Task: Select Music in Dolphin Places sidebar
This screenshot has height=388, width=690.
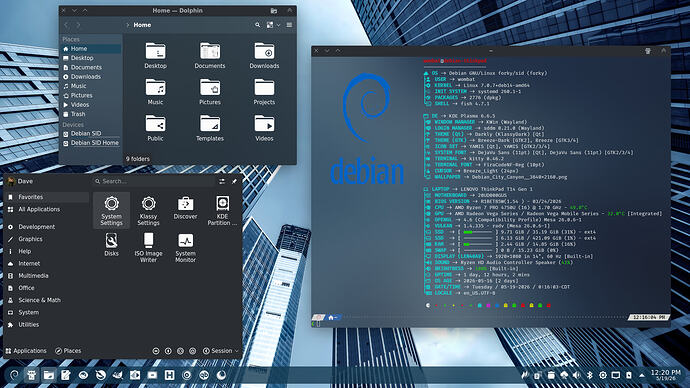Action: (x=91, y=86)
